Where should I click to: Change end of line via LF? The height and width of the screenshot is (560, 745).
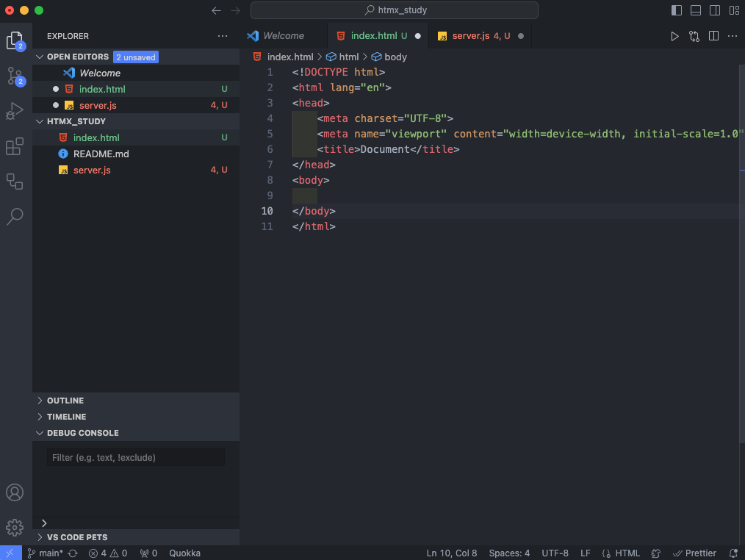586,553
